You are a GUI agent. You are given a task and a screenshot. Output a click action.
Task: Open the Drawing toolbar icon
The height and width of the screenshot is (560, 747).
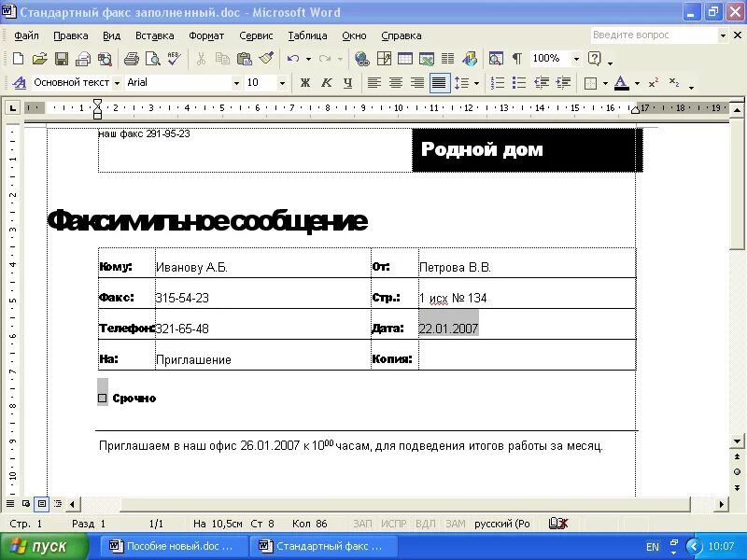[x=470, y=59]
